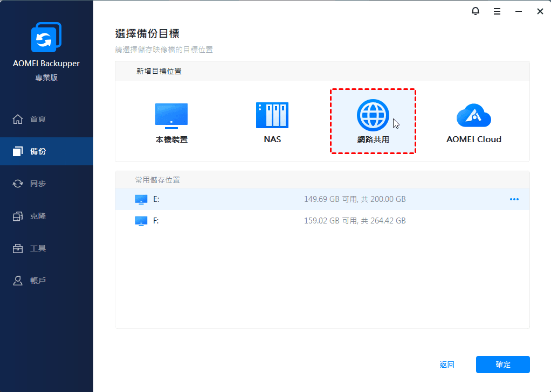Click '149.69 GB 可用, 共 200.00 GB' text
Screen dimensions: 551x392
355,199
